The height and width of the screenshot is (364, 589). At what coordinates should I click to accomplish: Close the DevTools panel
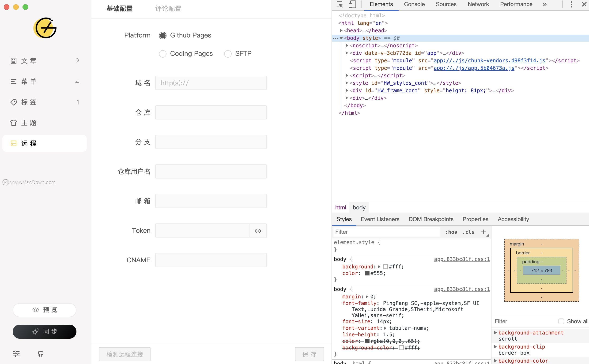584,4
